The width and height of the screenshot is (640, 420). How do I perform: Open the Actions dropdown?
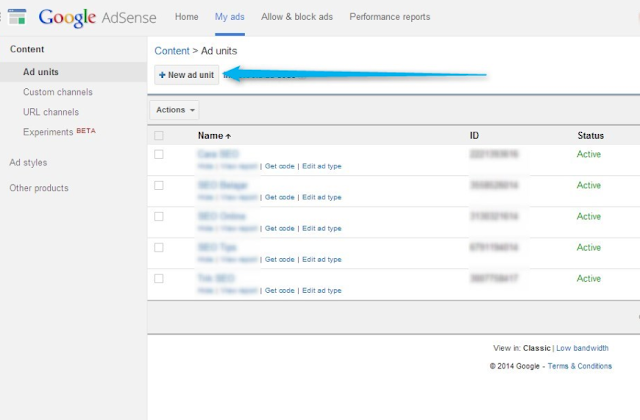tap(175, 110)
